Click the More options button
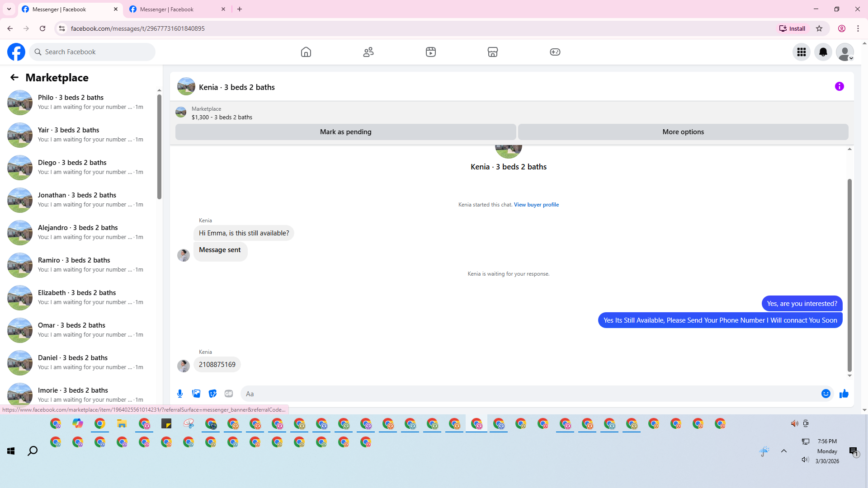The image size is (868, 488). tap(683, 132)
